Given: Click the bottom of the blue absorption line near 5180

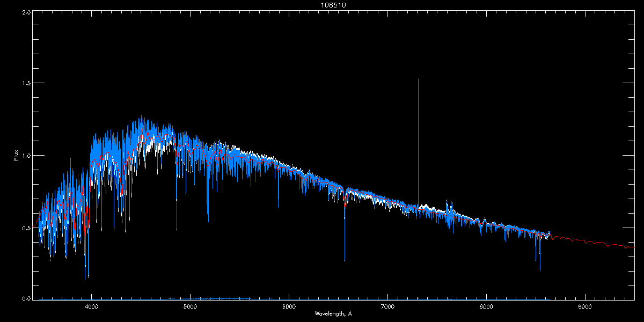Looking at the screenshot, I should click(208, 222).
